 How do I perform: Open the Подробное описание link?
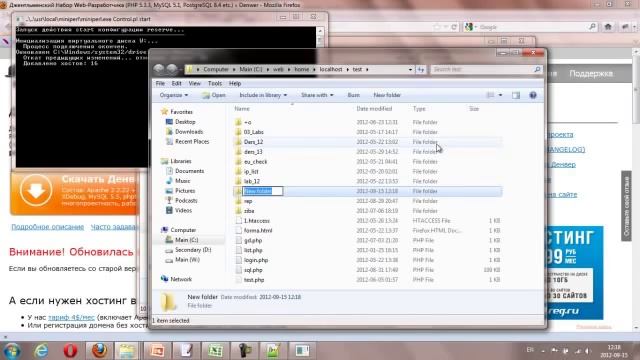click(48, 227)
